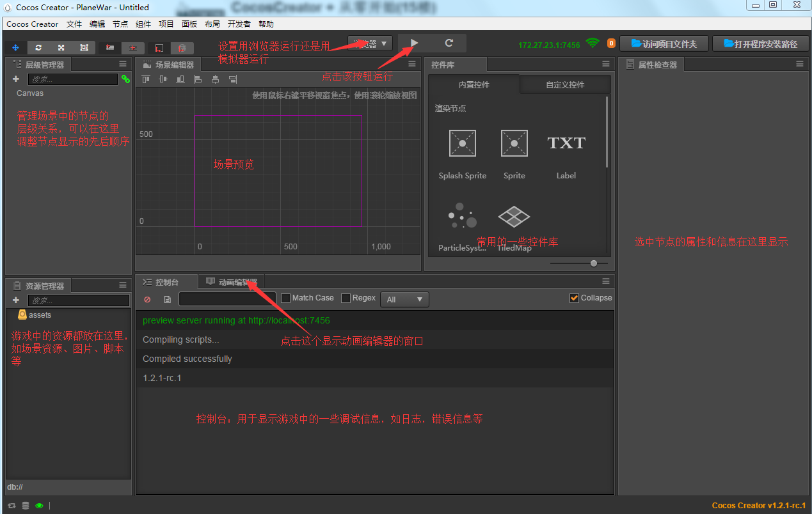
Task: Open the 编辑 menu
Action: (97, 24)
